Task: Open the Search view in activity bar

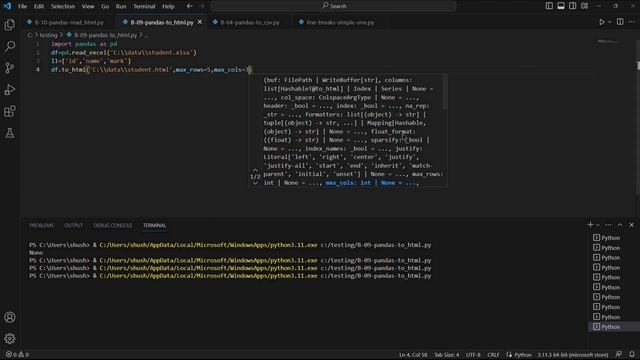Action: coord(10,46)
